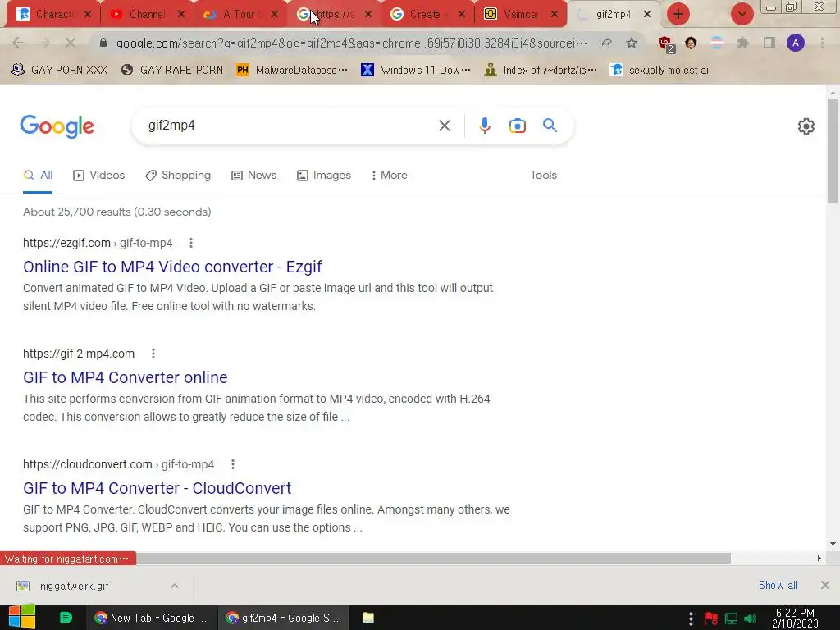Close the downloads bar with X

(x=825, y=585)
